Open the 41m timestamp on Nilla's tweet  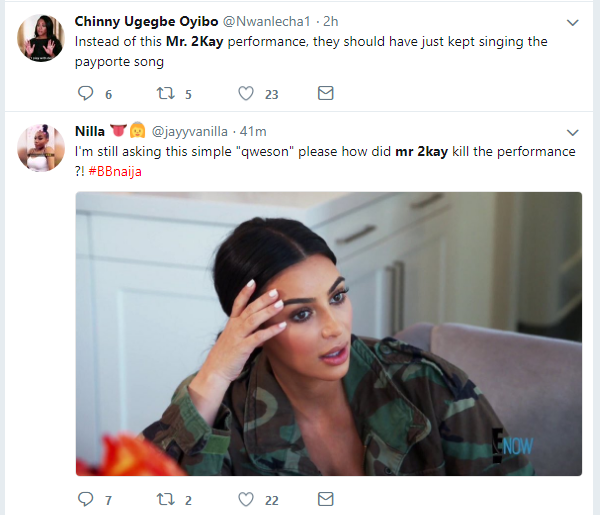pos(253,131)
